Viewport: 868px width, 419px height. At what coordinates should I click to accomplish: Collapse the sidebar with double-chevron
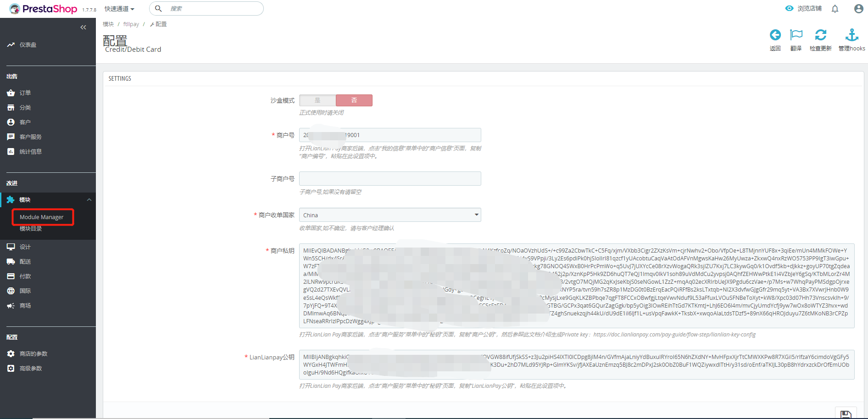click(x=83, y=28)
